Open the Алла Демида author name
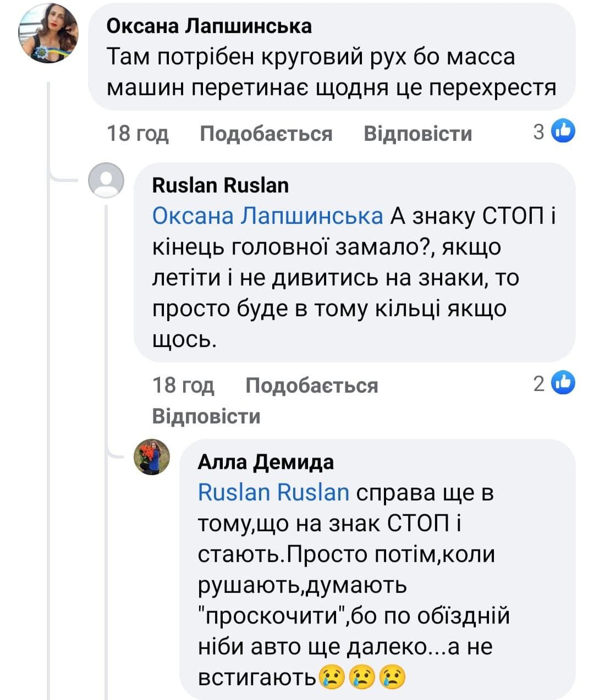 266,462
